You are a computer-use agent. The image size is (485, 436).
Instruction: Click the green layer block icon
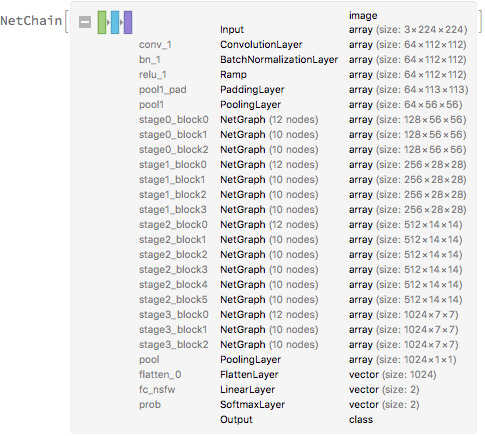point(102,22)
